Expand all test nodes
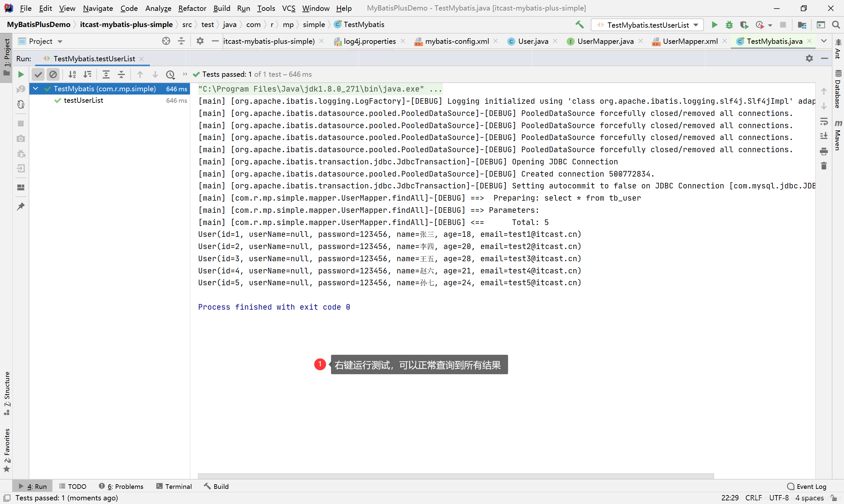 [106, 74]
